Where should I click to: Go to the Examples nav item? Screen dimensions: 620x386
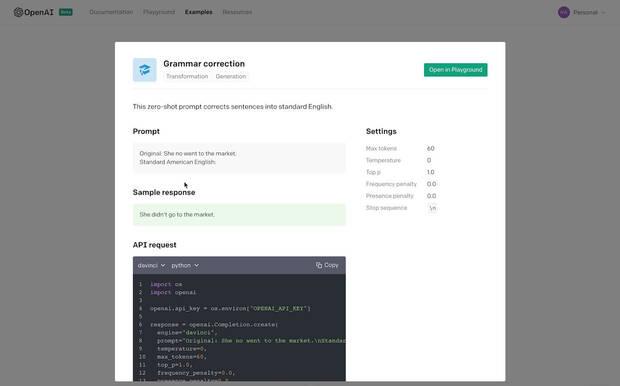click(x=198, y=12)
